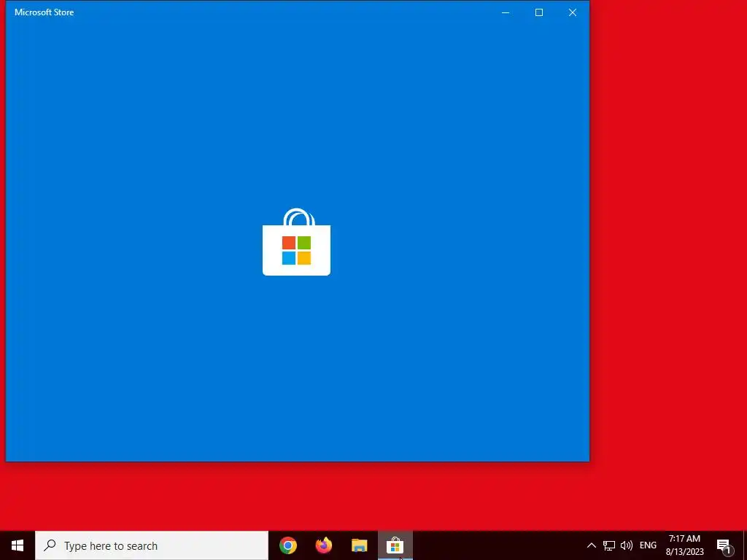Switch input language ENG indicator
Viewport: 747px width, 560px height.
pyautogui.click(x=648, y=545)
